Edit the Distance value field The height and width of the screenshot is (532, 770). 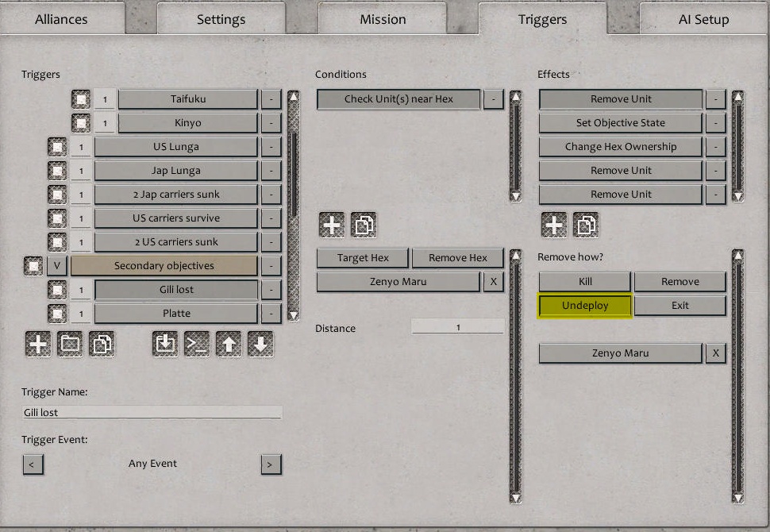click(x=458, y=327)
